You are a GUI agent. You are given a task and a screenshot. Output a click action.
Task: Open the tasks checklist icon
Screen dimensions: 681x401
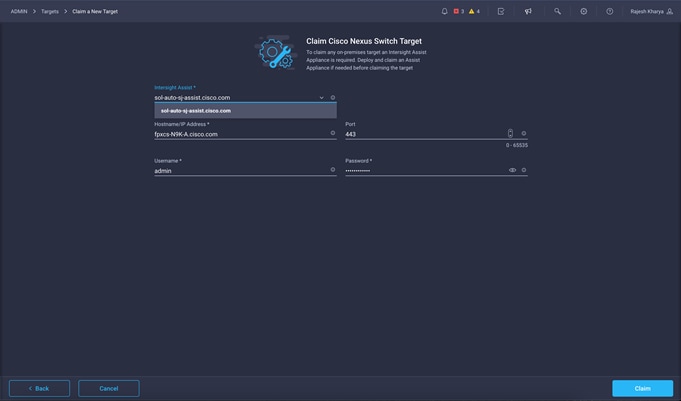[501, 11]
